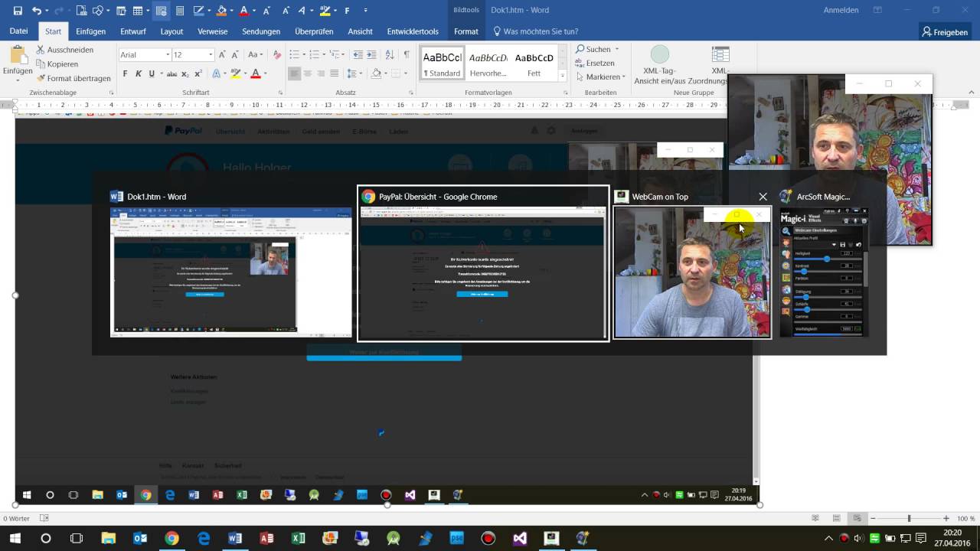Open Google Chrome from the bottom taskbar
980x551 pixels.
(x=171, y=538)
